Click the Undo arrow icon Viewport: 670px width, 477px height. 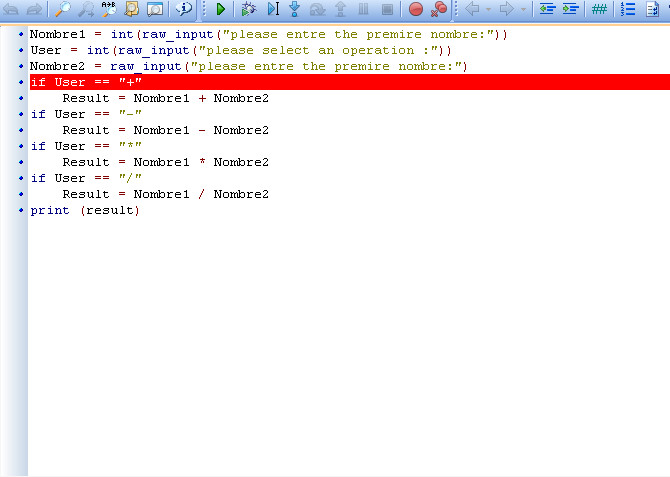tap(11, 9)
